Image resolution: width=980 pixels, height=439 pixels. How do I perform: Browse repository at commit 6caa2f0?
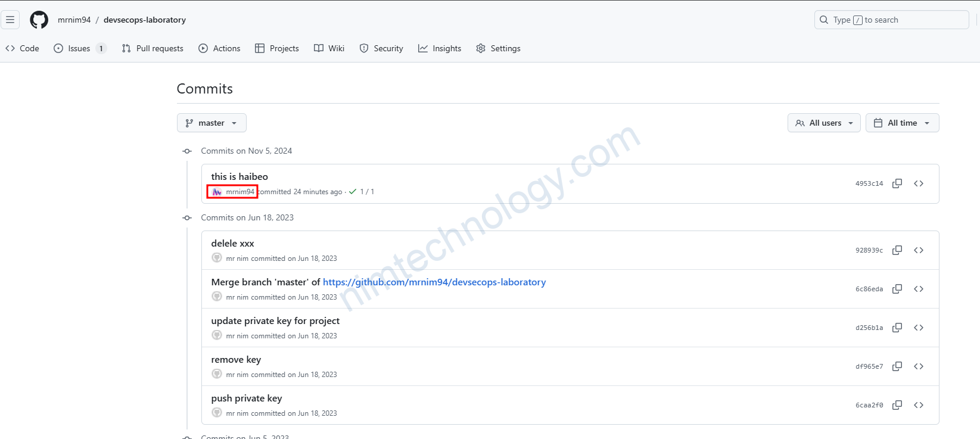918,405
